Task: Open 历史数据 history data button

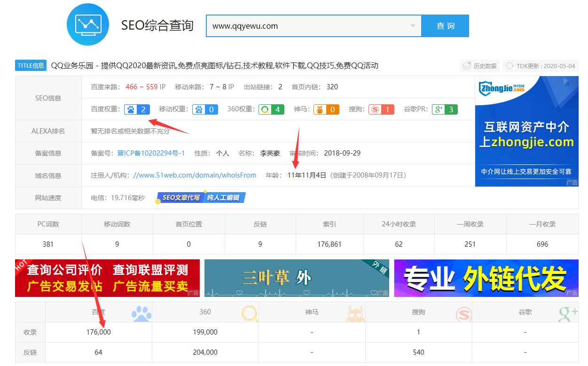Action: (479, 66)
